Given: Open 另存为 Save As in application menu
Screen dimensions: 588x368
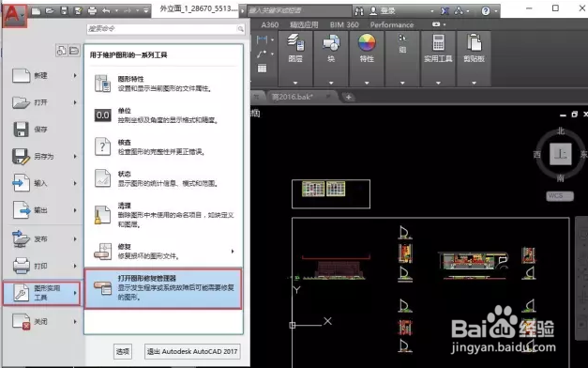Looking at the screenshot, I should tap(43, 156).
